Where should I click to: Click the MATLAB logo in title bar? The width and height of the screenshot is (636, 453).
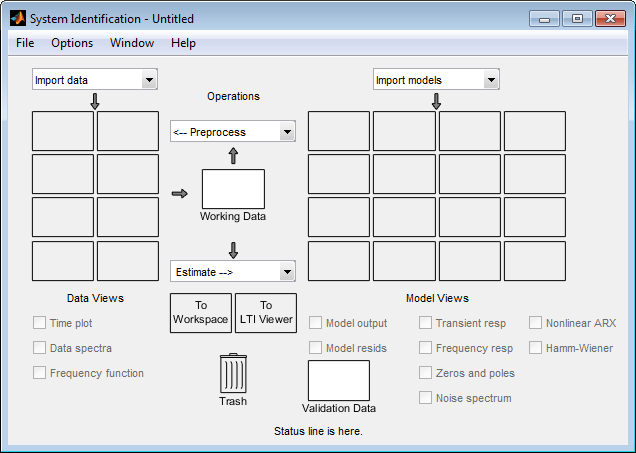click(x=18, y=19)
